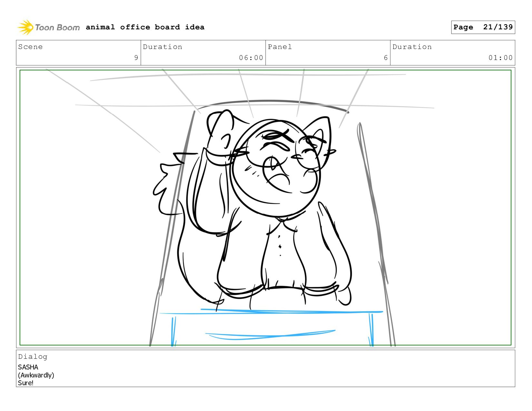This screenshot has height=411, width=532.
Task: Click the speaker name 'SASHA'
Action: pyautogui.click(x=28, y=367)
